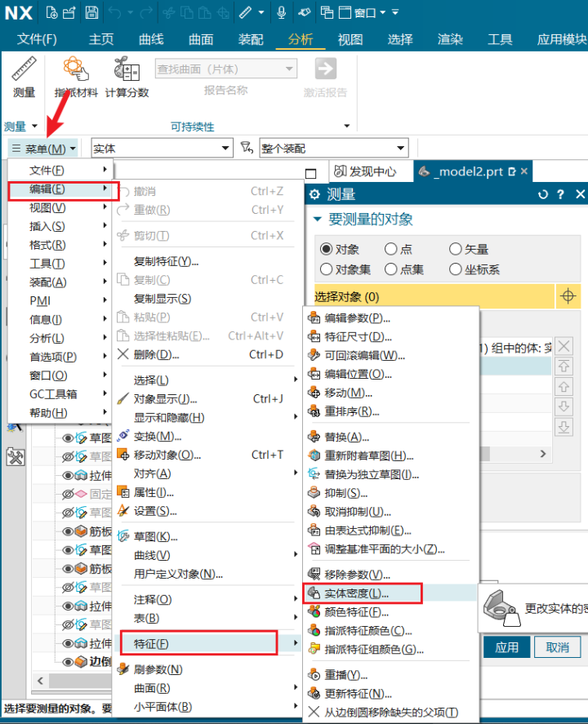The image size is (588, 724).
Task: Click the 选择对象 (0) field
Action: click(x=434, y=296)
